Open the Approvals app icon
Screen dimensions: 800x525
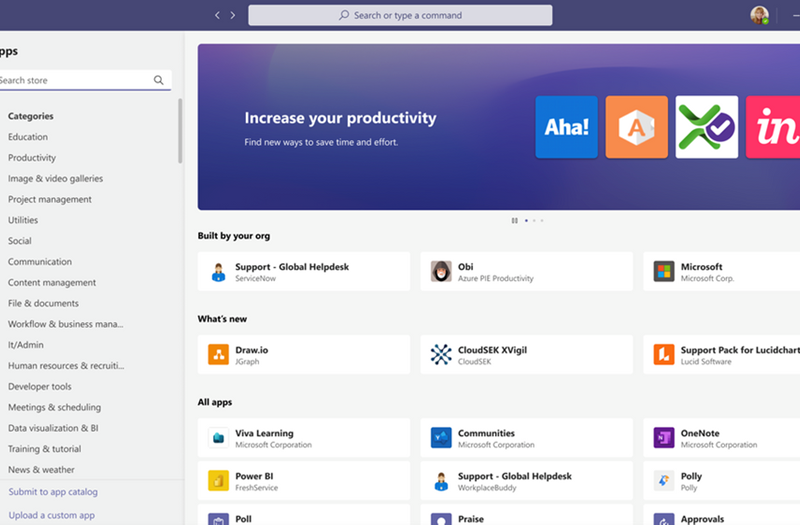click(664, 519)
